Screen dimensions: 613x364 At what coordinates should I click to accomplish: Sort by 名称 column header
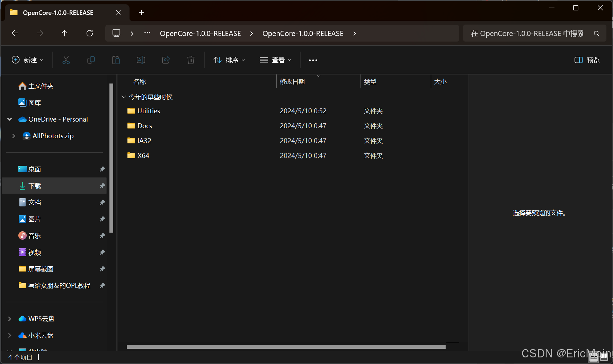pos(140,82)
